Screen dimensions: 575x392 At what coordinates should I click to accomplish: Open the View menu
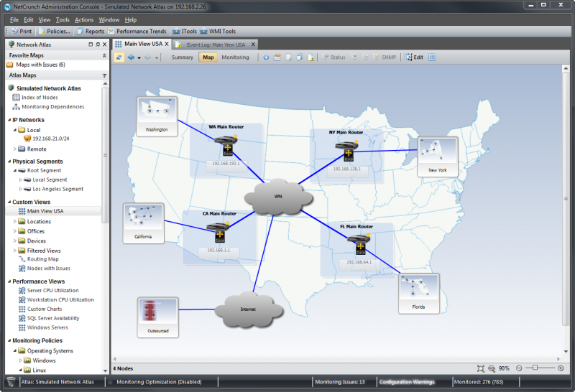click(45, 20)
